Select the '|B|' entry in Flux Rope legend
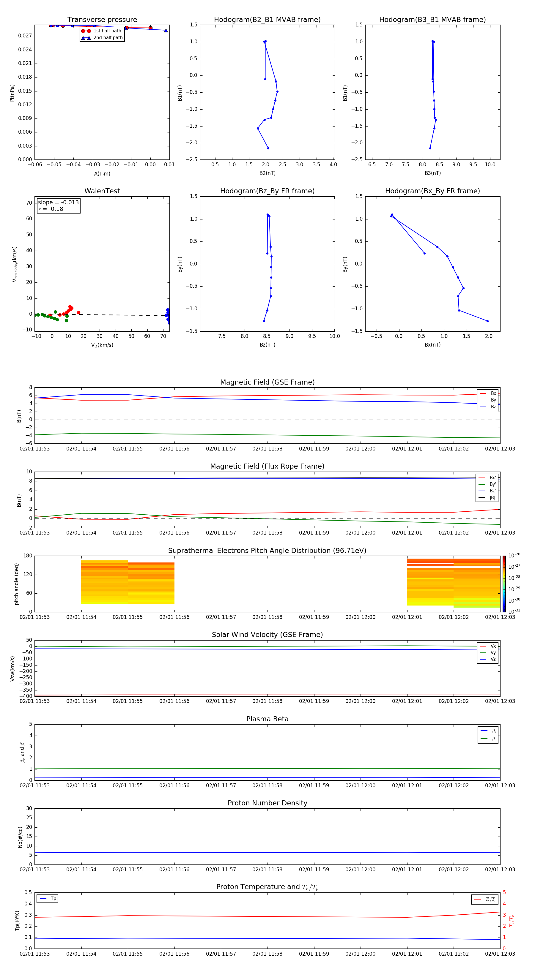Screen dimensions: 535x980 point(487,498)
